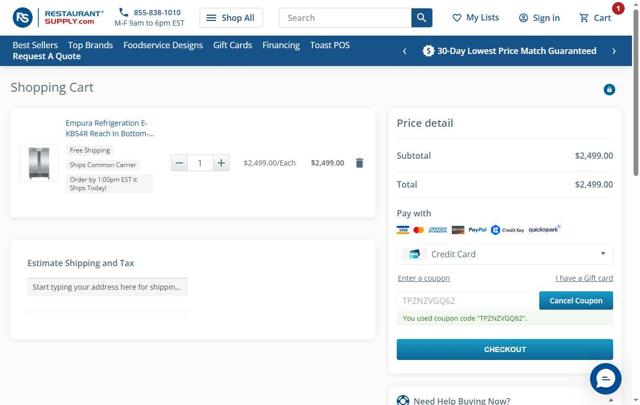Click the Sign in account link
Screen dimensions: 640x405
(539, 18)
